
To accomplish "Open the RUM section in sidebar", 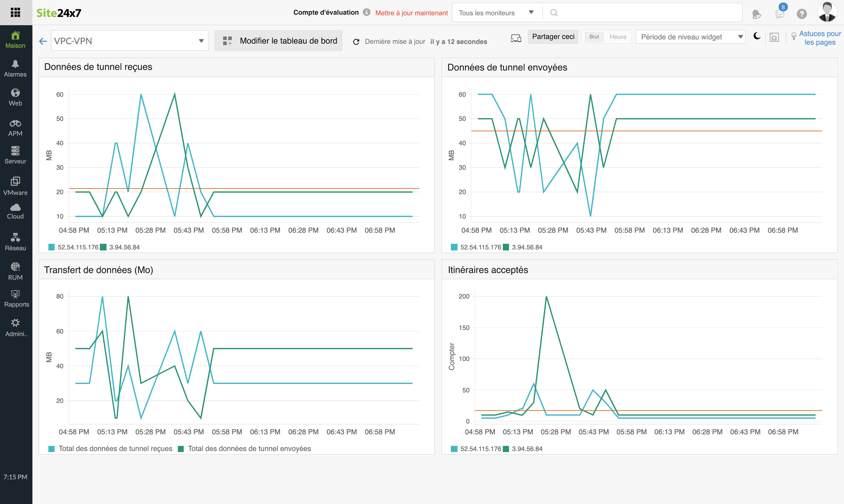I will [x=15, y=271].
